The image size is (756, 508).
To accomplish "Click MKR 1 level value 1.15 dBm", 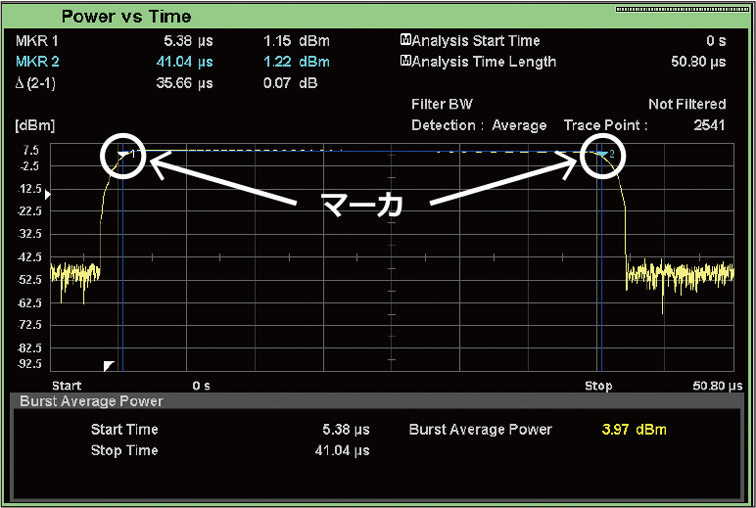I will click(x=297, y=41).
